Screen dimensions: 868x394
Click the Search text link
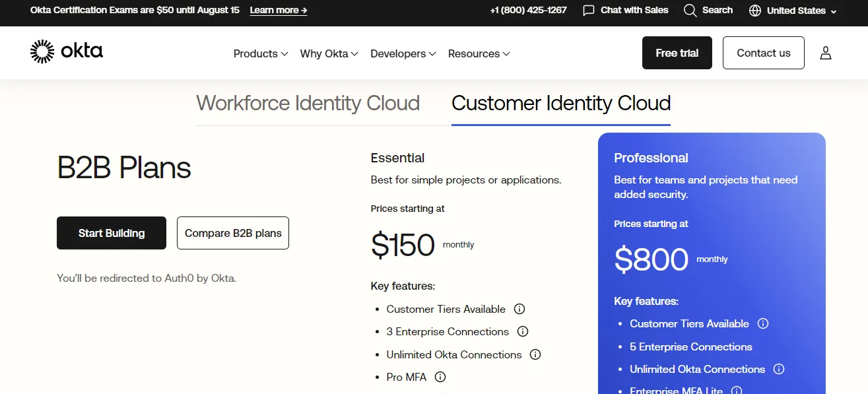point(718,11)
